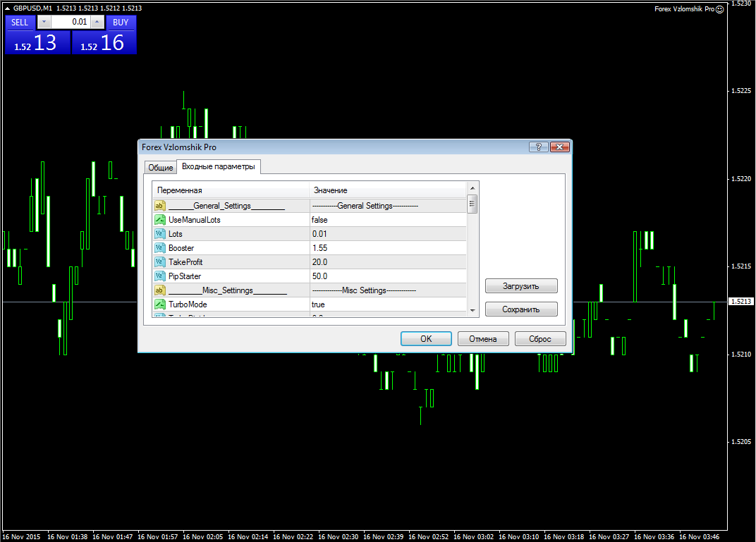
Task: Click the Booster numeric parameter icon
Action: [x=159, y=247]
